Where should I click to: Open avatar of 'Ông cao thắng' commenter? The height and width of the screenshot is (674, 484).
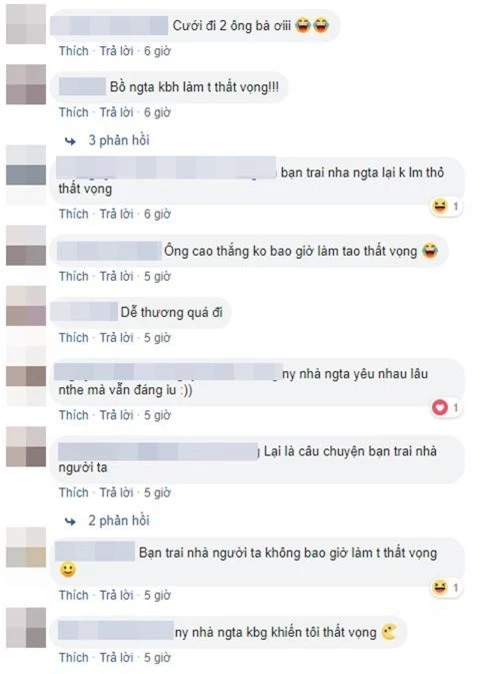(x=26, y=245)
